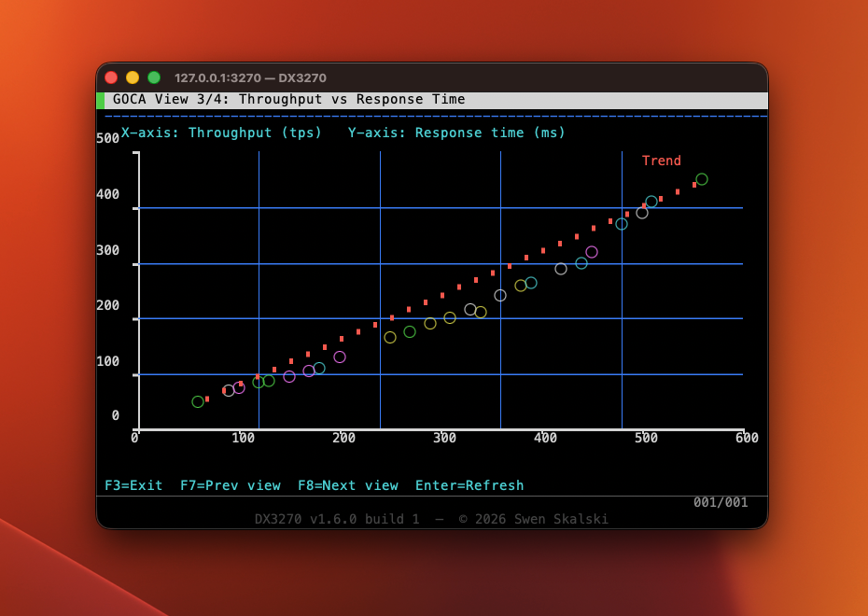The width and height of the screenshot is (868, 616).
Task: Click the yellow minimize window button
Action: (133, 77)
